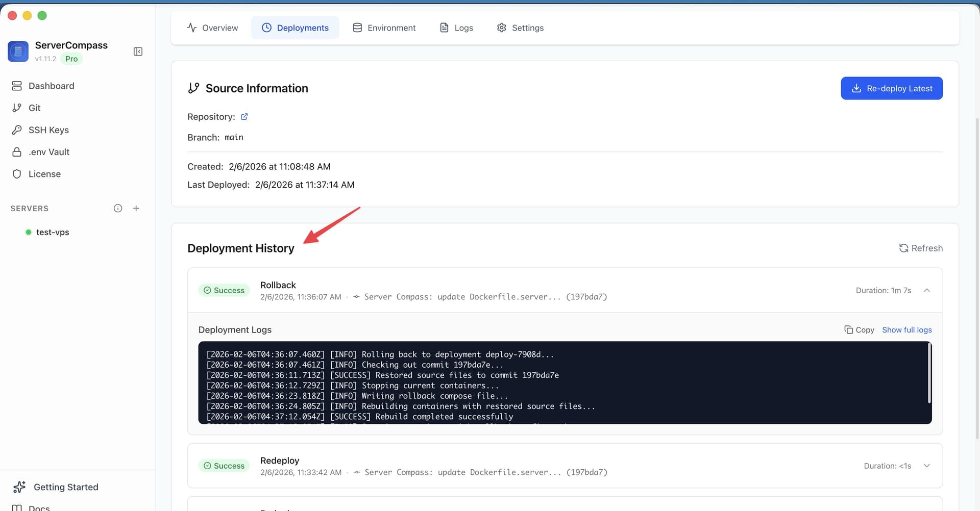
Task: View the License page
Action: coord(44,173)
